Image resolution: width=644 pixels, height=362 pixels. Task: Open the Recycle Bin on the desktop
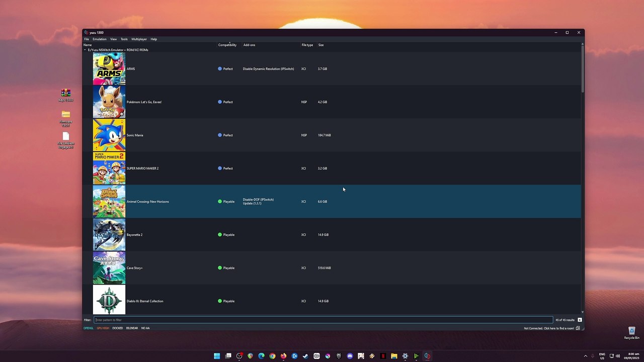click(632, 333)
